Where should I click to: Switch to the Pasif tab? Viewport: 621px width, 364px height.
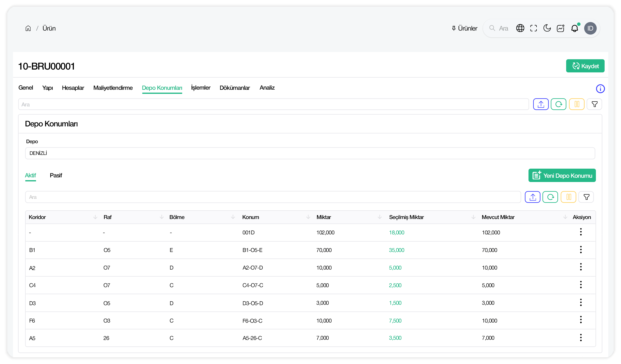coord(56,175)
